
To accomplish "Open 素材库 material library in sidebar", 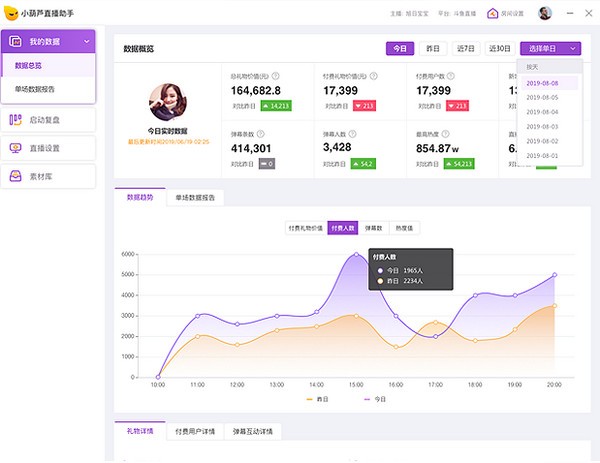I will [x=49, y=176].
